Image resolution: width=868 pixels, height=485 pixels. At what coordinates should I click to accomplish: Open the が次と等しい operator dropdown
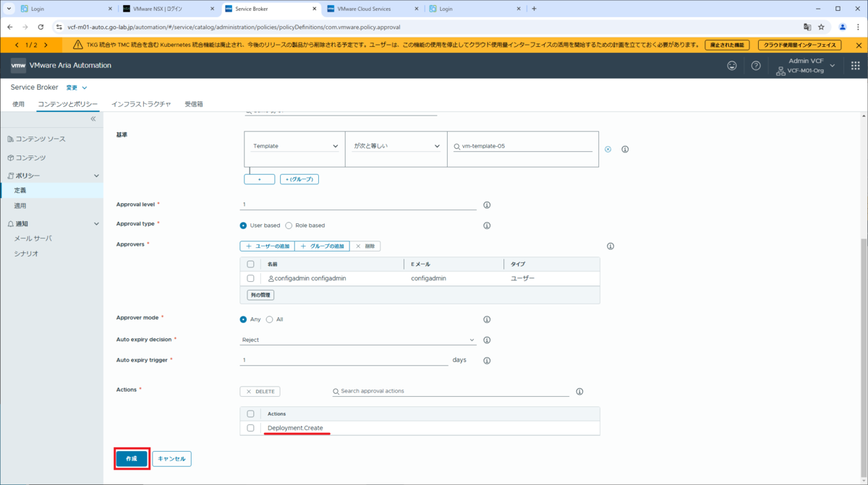tap(396, 146)
